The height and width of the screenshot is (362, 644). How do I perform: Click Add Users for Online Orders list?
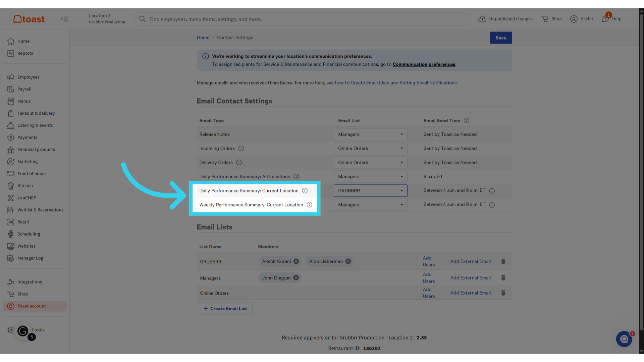click(x=429, y=293)
